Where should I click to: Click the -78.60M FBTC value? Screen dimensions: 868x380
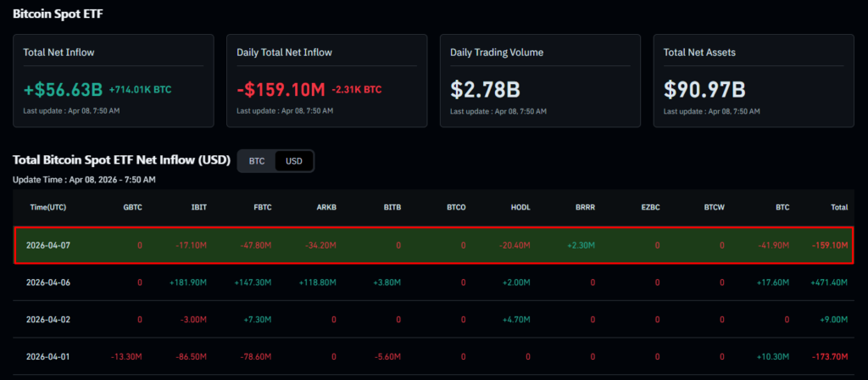click(x=256, y=357)
